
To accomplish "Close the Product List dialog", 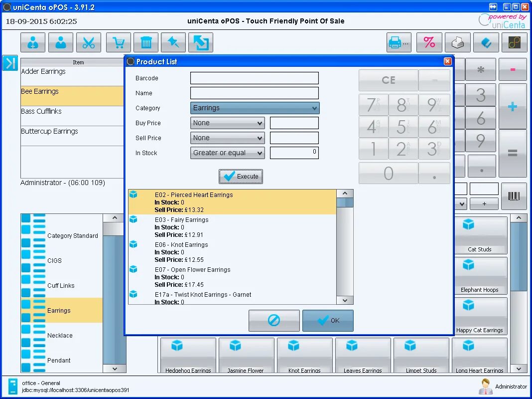I will point(447,61).
